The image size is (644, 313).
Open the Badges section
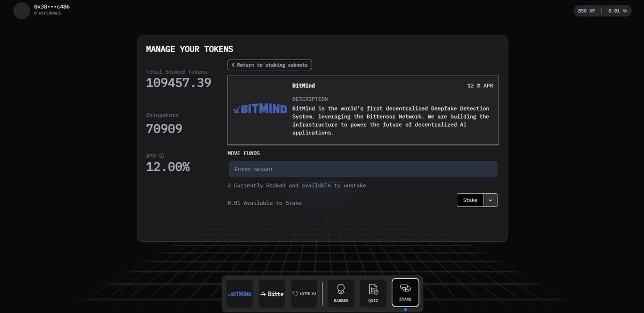(341, 294)
